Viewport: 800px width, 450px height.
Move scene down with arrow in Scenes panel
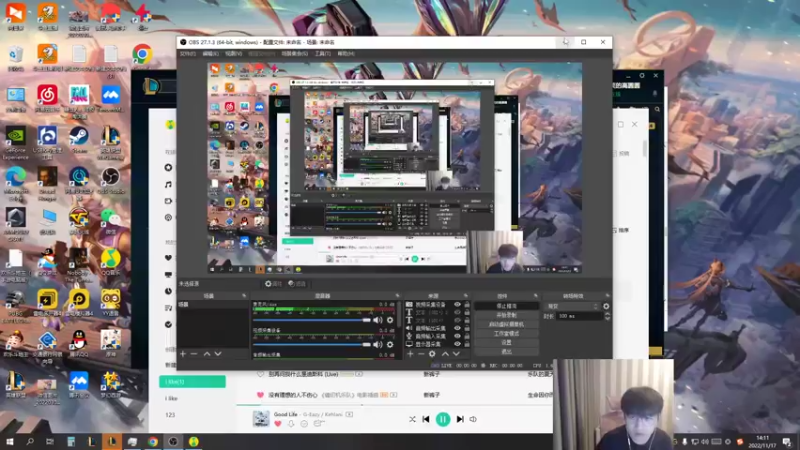click(x=218, y=354)
